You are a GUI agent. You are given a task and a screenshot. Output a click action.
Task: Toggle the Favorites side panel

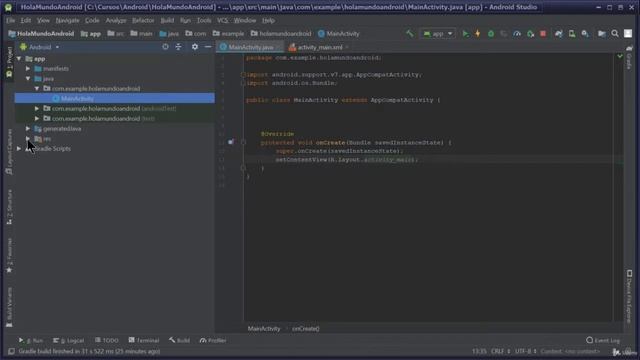pos(9,255)
